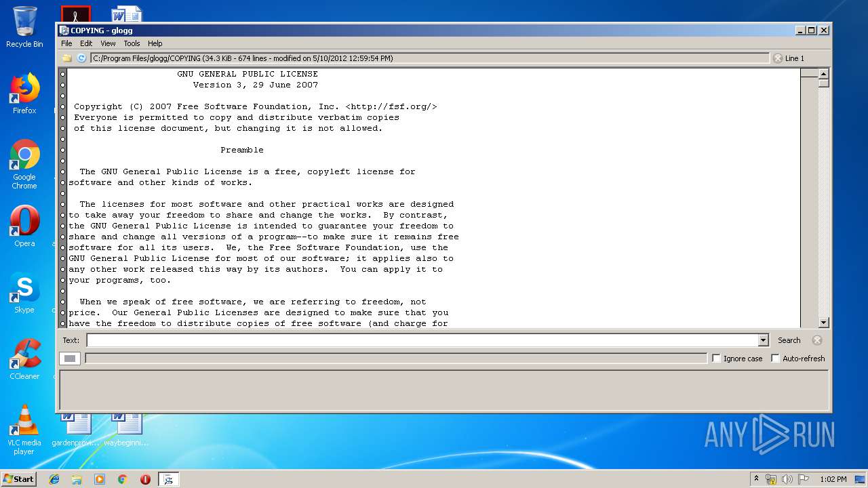Open the Recycle Bin desktop icon
868x488 pixels.
(x=24, y=27)
